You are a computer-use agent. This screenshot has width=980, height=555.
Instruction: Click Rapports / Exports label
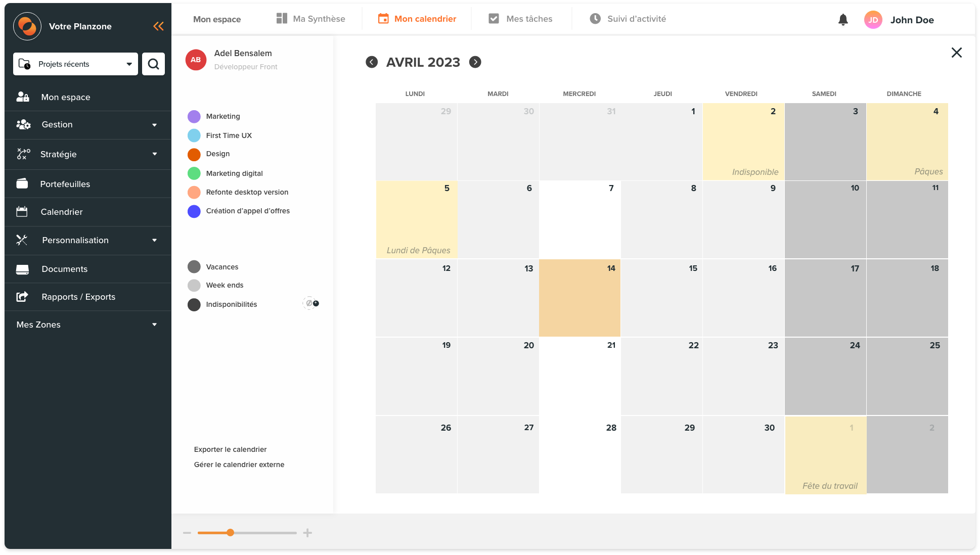pyautogui.click(x=78, y=297)
